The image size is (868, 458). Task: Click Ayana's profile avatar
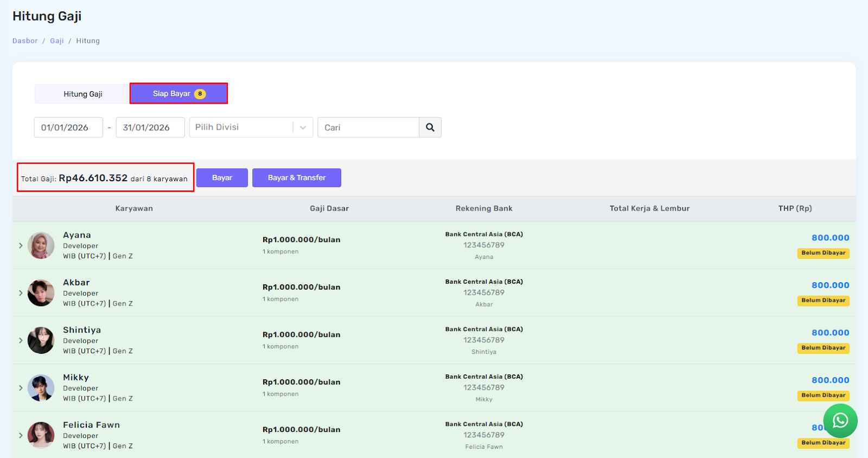pos(41,245)
